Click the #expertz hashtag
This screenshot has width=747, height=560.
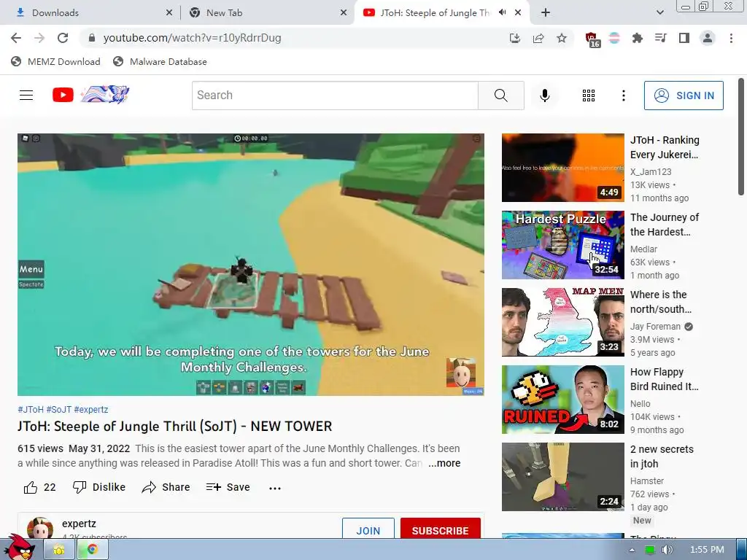[x=91, y=410]
